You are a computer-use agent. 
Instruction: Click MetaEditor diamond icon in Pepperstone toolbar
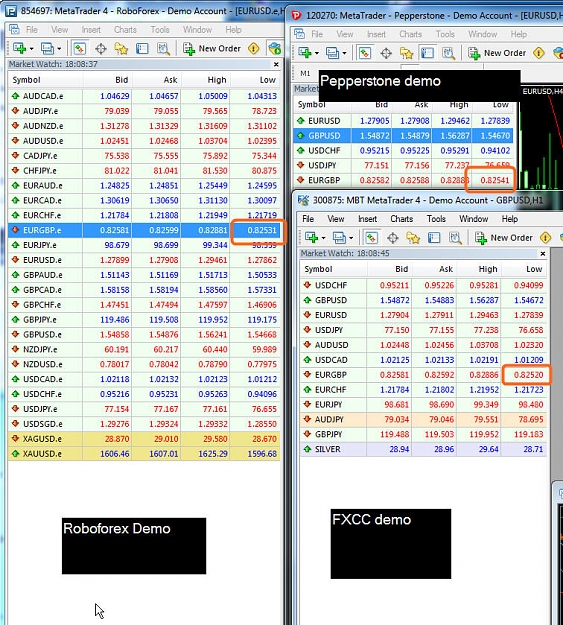(x=539, y=53)
